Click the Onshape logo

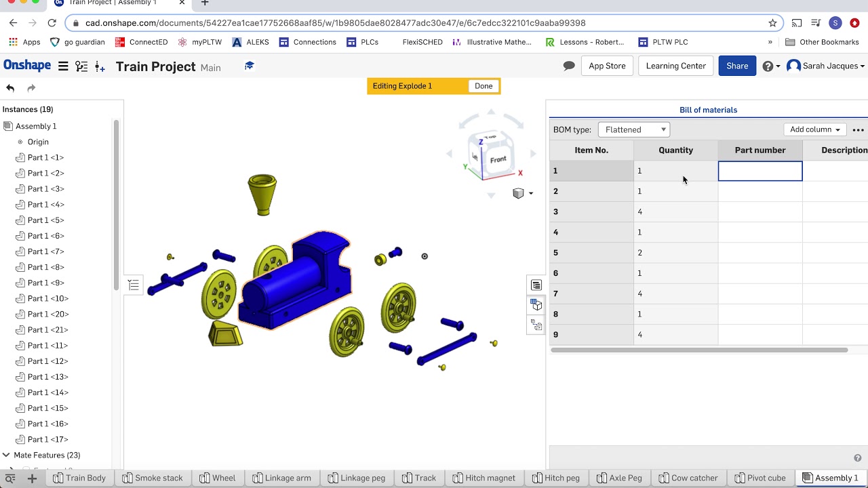pyautogui.click(x=27, y=66)
